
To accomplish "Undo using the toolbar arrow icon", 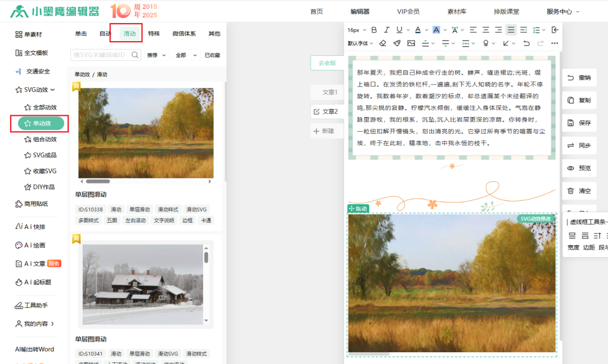I will 526,43.
